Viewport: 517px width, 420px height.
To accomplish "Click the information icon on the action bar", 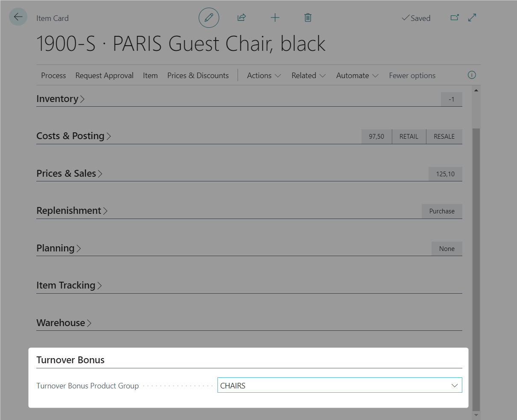I will click(472, 75).
